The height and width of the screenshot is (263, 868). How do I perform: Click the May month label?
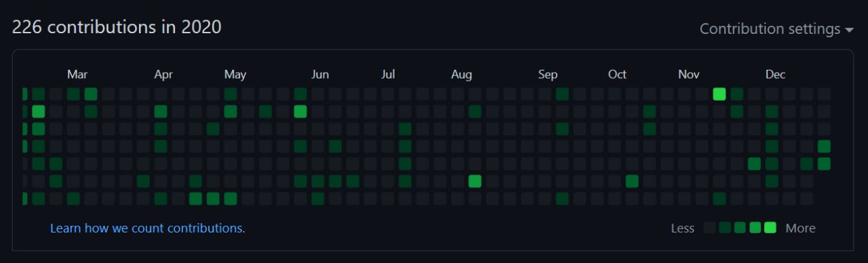(x=235, y=75)
